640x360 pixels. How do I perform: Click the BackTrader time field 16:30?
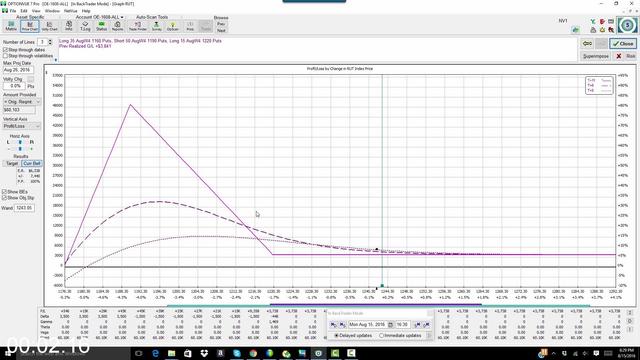[x=403, y=324]
